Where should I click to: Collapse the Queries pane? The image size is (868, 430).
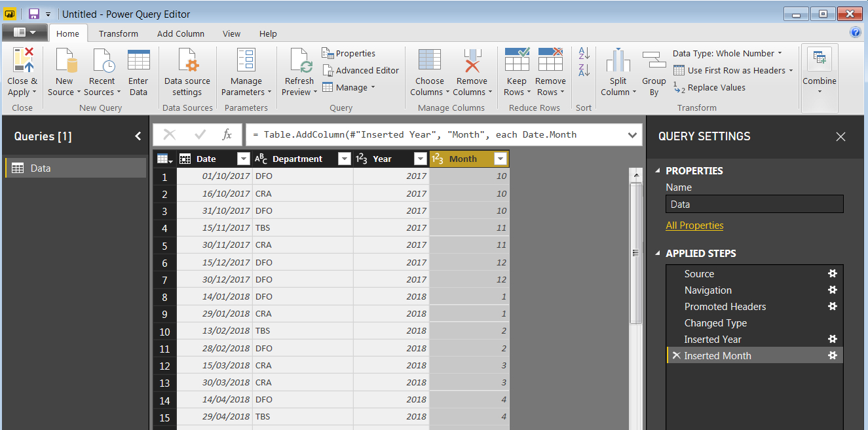tap(138, 136)
